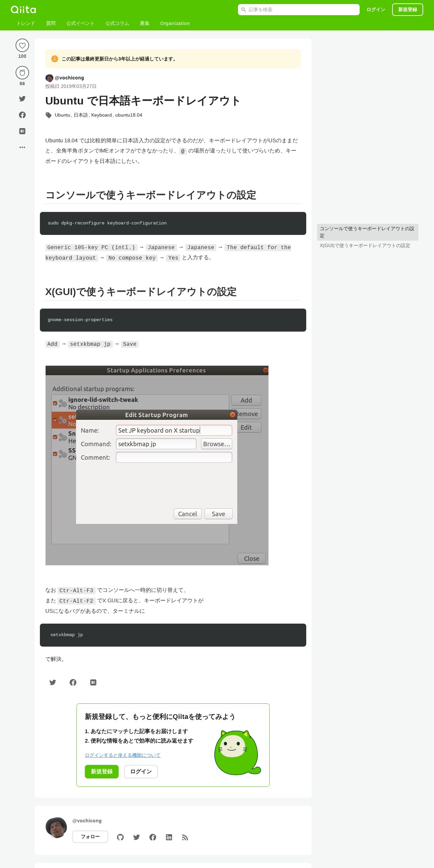Screen dimensions: 434x868
Task: Open the author's Facebook profile icon
Action: point(153,837)
